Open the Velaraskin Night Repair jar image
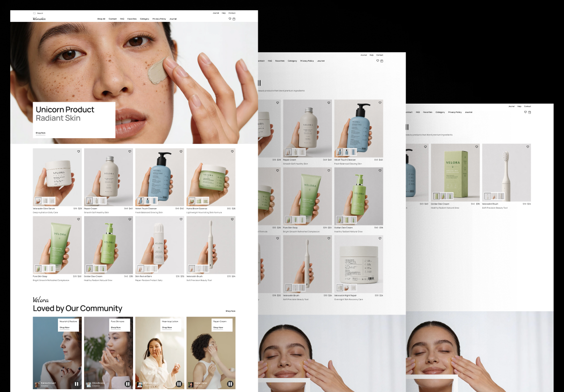The height and width of the screenshot is (392, 564). [x=359, y=264]
